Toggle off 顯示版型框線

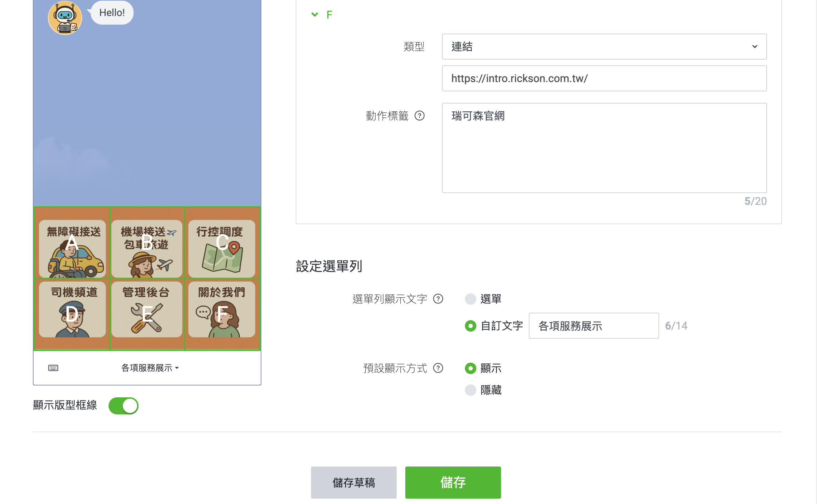(x=123, y=406)
